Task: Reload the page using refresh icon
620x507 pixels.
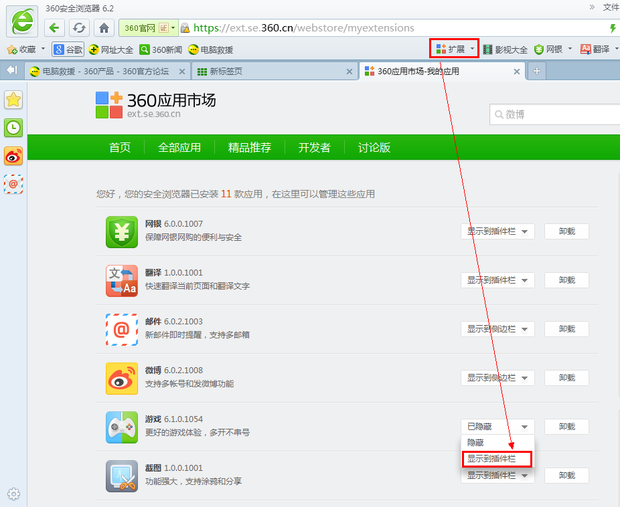Action: pos(79,28)
